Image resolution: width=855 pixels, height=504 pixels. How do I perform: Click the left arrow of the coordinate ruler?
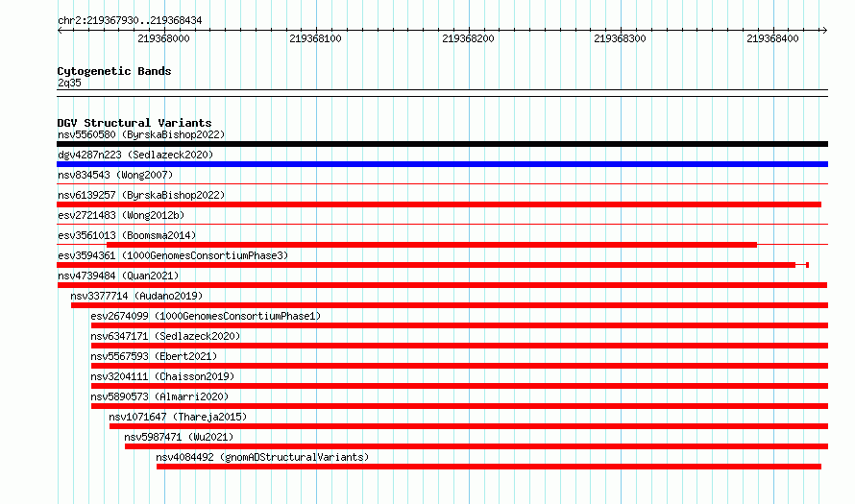pos(60,31)
